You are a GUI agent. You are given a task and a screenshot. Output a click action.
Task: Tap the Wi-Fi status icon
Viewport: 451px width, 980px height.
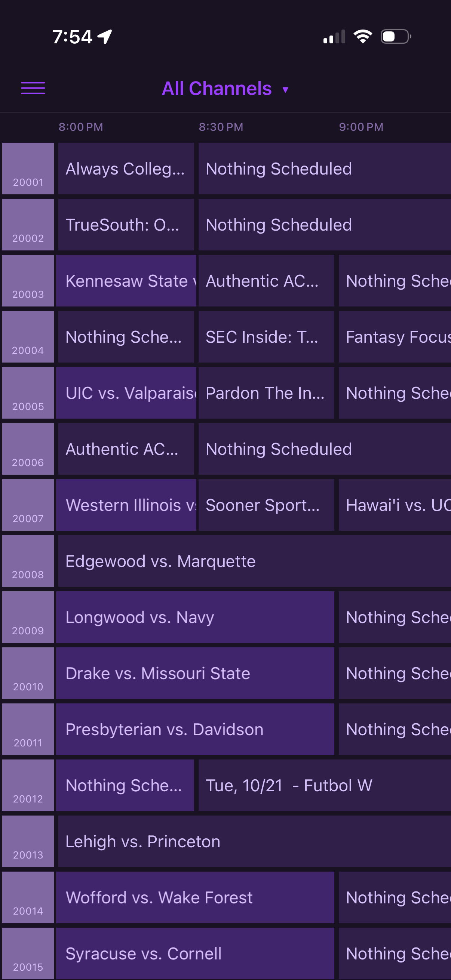(362, 37)
